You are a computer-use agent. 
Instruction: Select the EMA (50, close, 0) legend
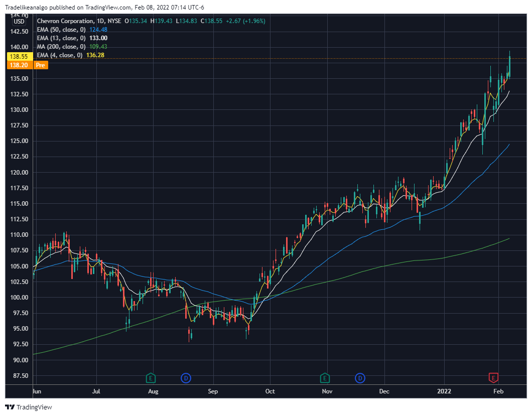tap(61, 30)
